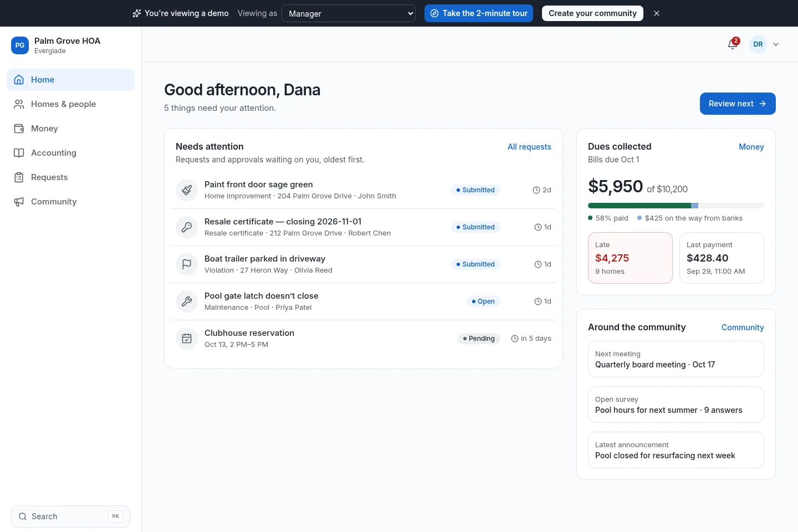
Task: Click the Homes & people icon
Action: [19, 104]
